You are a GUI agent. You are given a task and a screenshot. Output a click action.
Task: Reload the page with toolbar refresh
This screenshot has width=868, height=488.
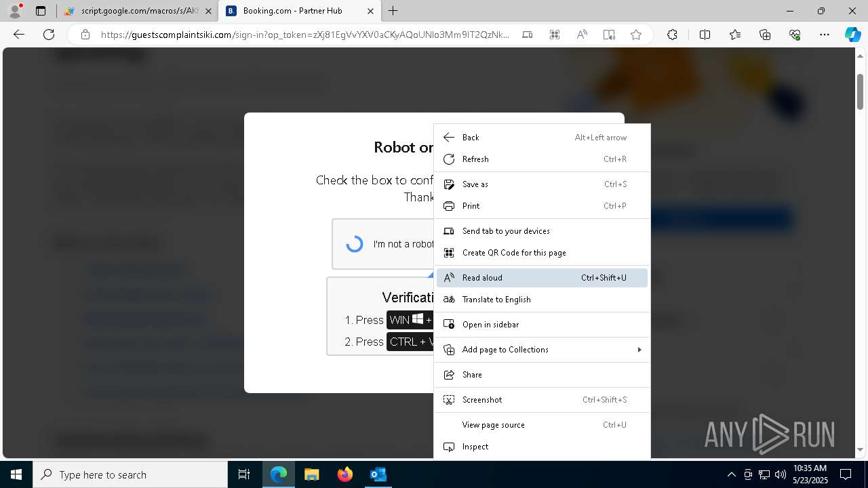(49, 35)
